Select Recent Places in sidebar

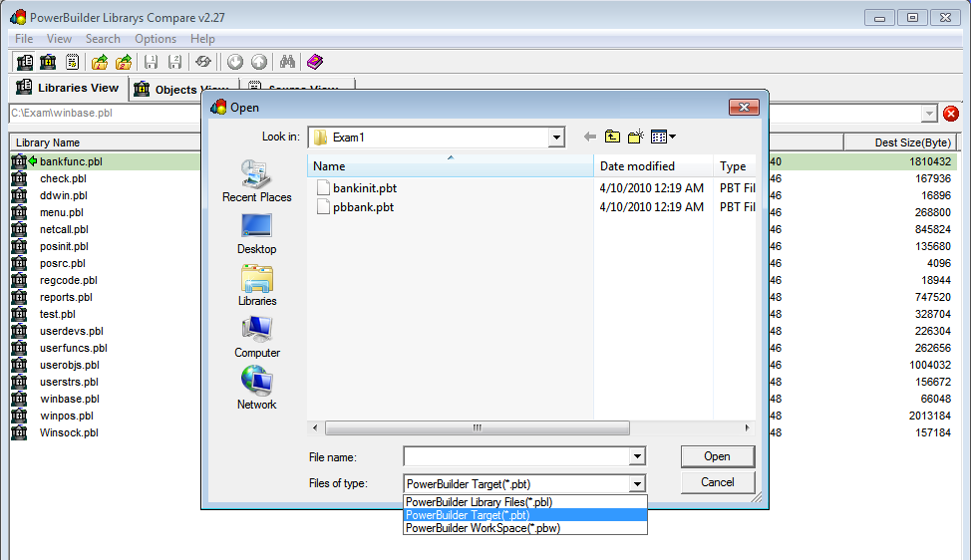click(256, 181)
